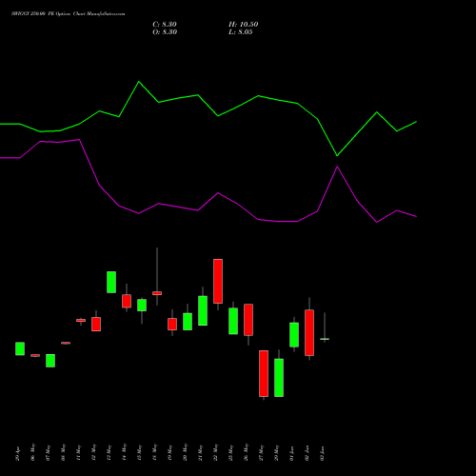Screen dimensions: 476x476
Task: Click the high value 'H: 10.50'
Action: (243, 25)
